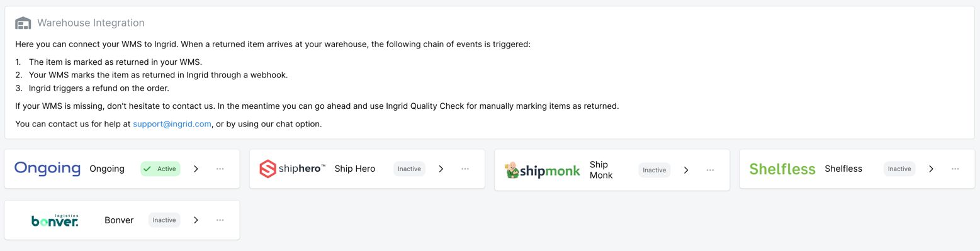Image resolution: width=980 pixels, height=251 pixels.
Task: Expand the Shelfless integration chevron
Action: tap(931, 169)
